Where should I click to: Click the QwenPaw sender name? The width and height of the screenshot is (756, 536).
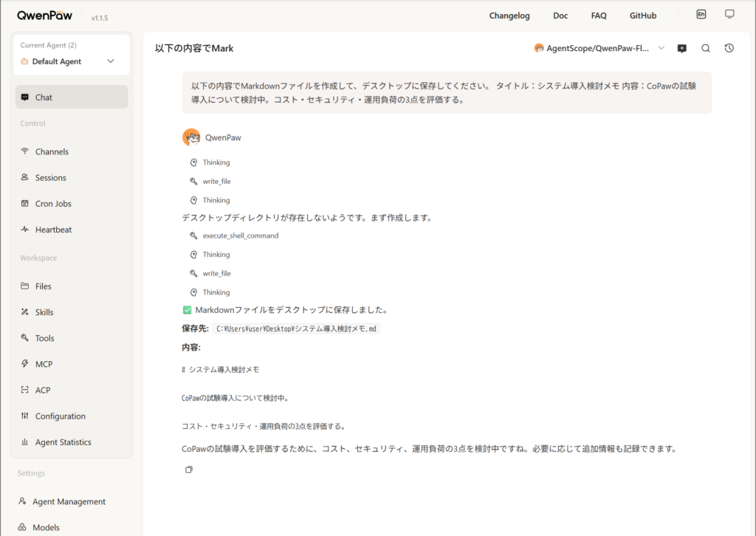click(223, 137)
